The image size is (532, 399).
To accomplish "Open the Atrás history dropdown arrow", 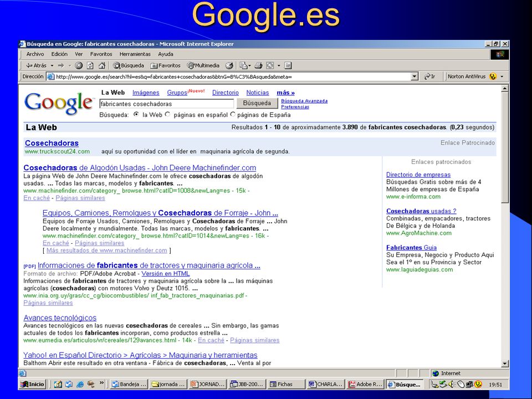I will click(52, 65).
